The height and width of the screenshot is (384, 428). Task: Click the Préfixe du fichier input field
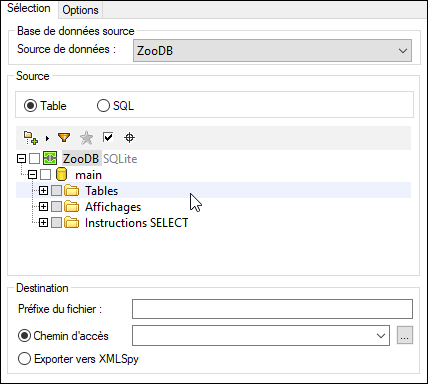272,309
